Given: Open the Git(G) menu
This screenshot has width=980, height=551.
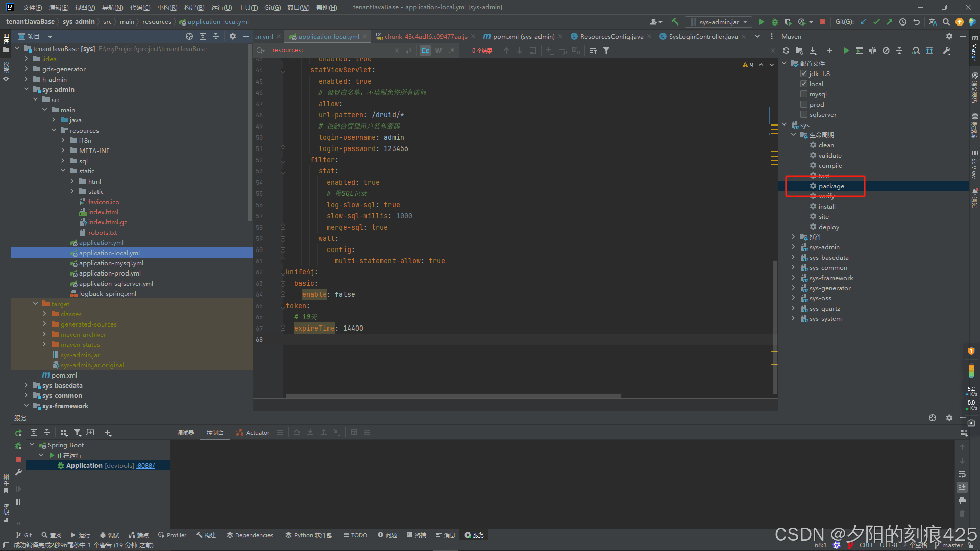Looking at the screenshot, I should click(x=273, y=7).
